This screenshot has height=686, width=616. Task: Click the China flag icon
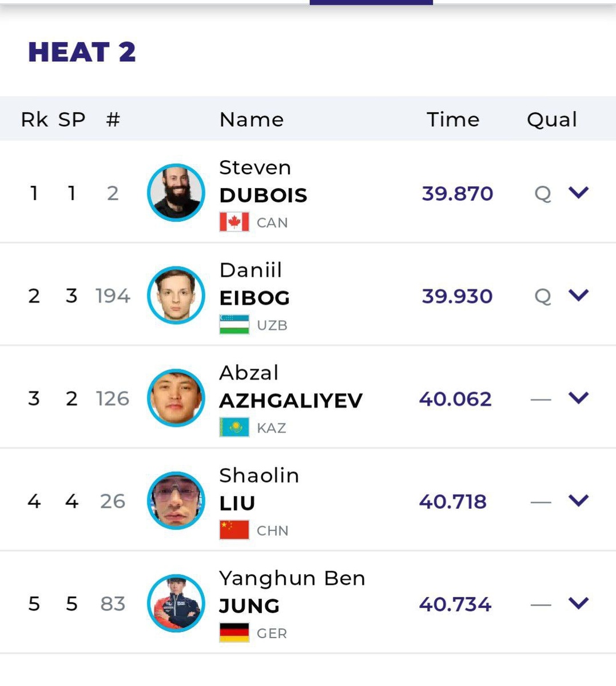click(234, 530)
